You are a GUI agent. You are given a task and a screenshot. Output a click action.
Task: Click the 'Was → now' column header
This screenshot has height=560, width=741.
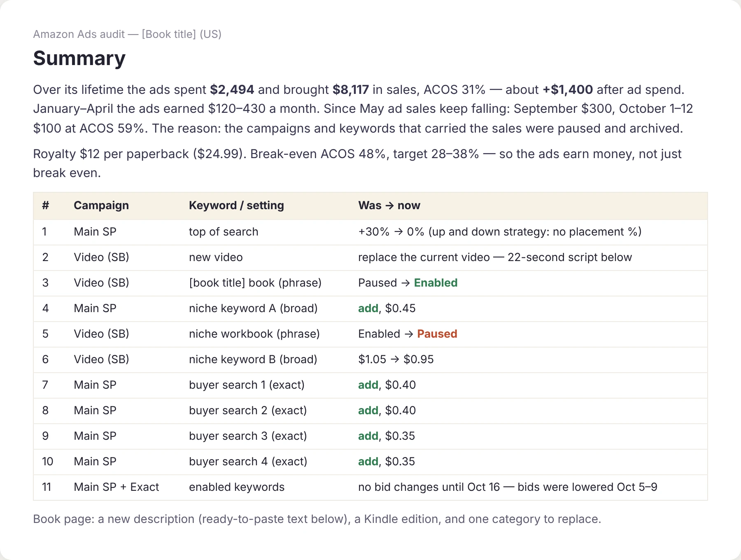coord(389,205)
